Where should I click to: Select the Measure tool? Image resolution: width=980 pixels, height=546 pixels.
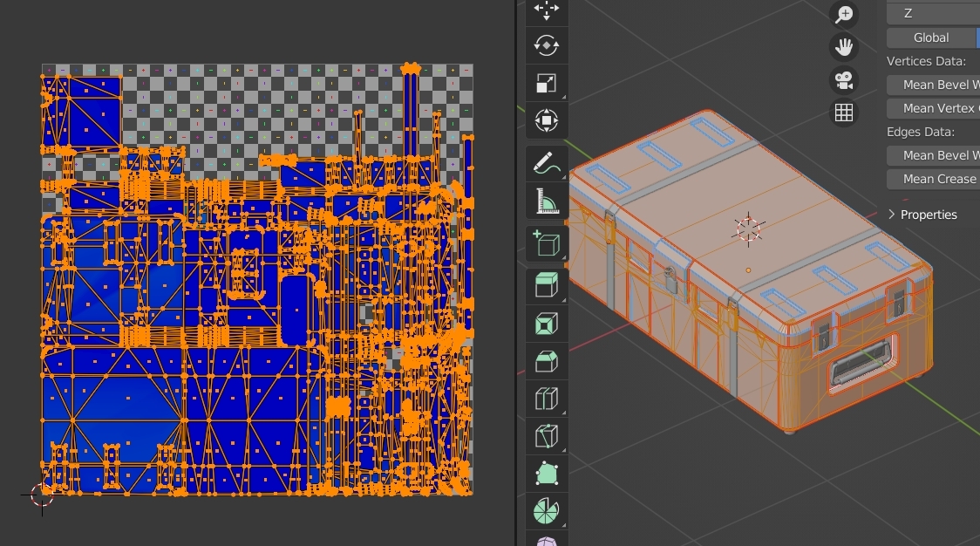547,201
